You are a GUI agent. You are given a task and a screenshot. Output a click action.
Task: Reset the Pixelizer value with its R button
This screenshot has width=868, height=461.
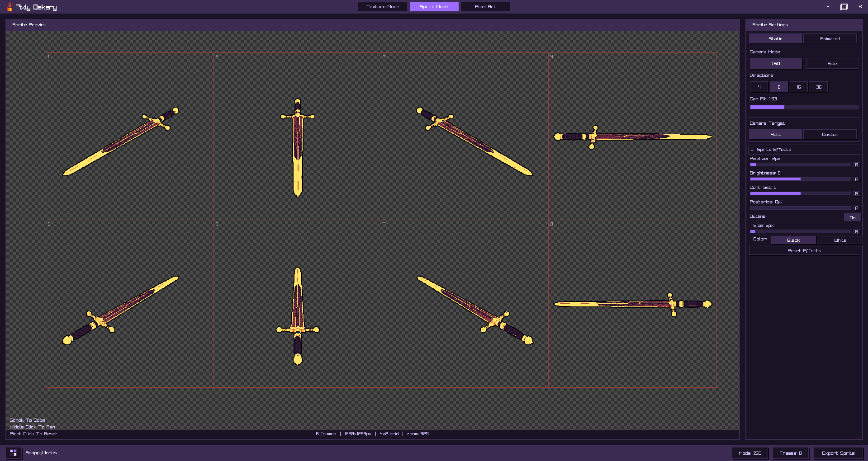(856, 165)
